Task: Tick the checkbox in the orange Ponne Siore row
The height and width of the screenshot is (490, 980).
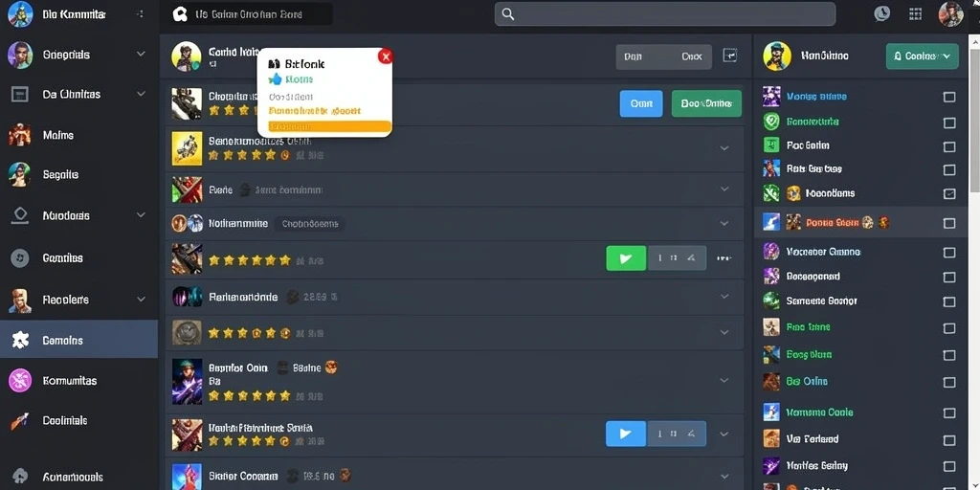Action: (948, 223)
